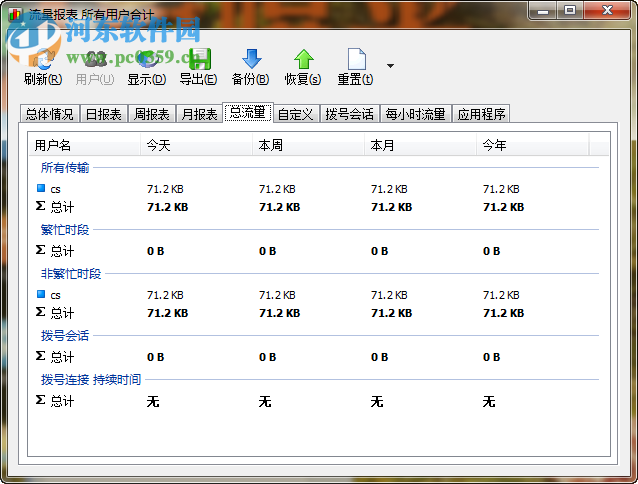Viewport: 638px width, 484px height.
Task: Open the 每小时流量 tab
Action: [415, 114]
